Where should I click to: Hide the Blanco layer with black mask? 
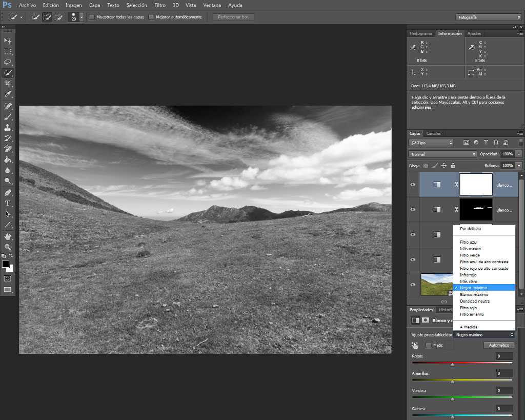tap(413, 210)
